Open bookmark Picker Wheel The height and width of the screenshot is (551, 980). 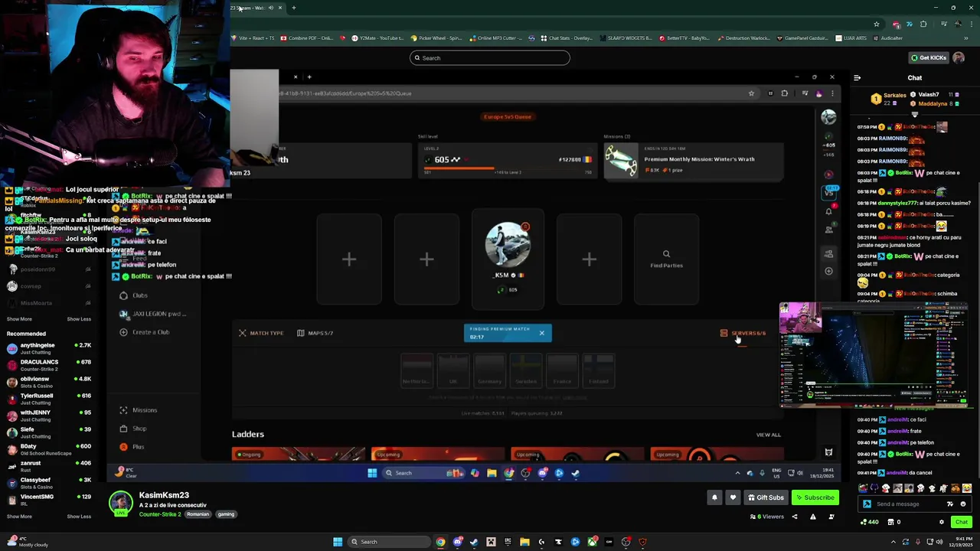436,38
